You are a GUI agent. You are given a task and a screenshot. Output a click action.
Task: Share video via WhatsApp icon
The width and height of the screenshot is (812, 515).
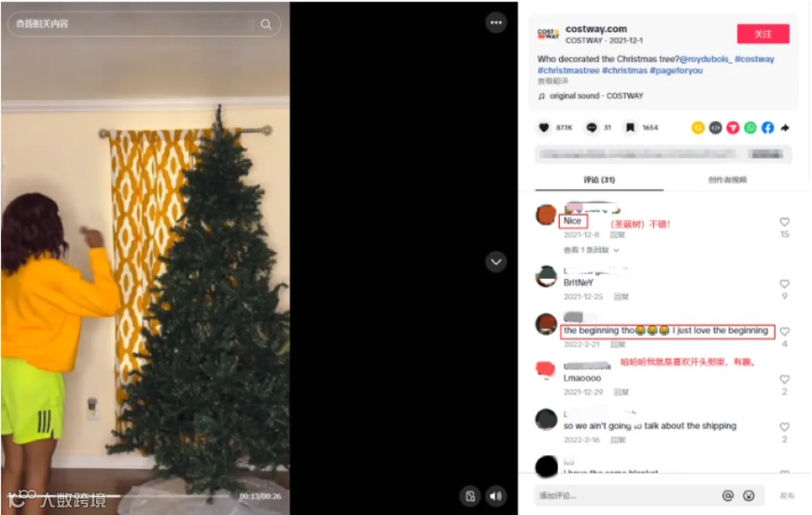point(749,127)
